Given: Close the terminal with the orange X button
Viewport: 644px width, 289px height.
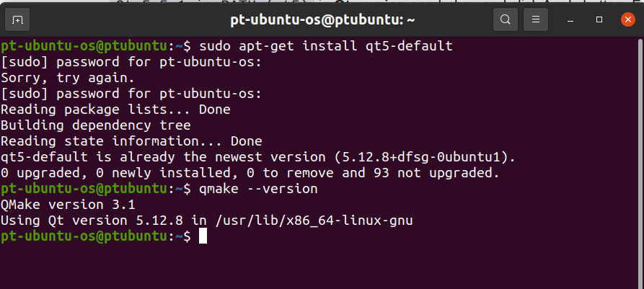Looking at the screenshot, I should point(628,19).
